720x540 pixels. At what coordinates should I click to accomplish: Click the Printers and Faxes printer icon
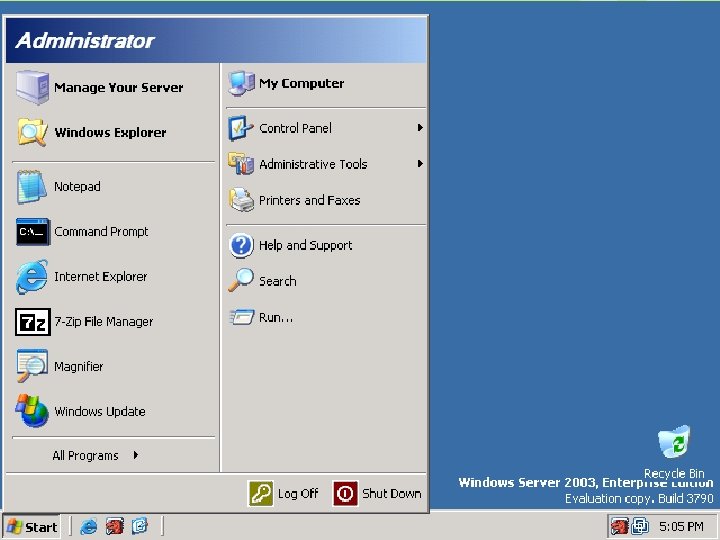pyautogui.click(x=241, y=200)
